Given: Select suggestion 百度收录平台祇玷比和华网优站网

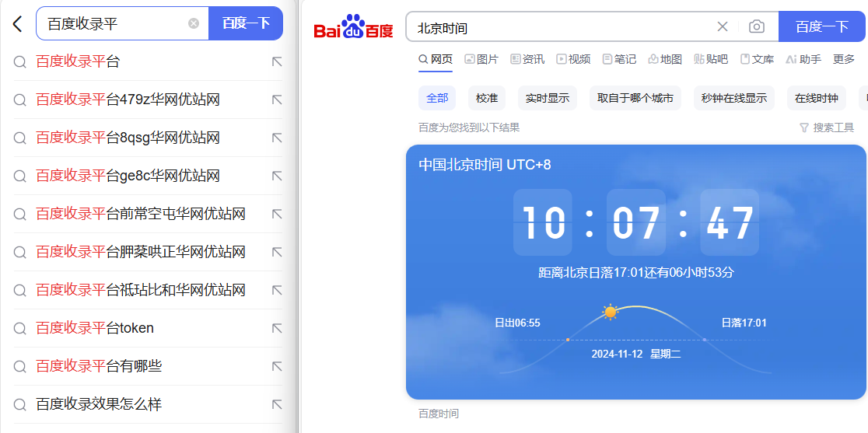Looking at the screenshot, I should coord(141,290).
